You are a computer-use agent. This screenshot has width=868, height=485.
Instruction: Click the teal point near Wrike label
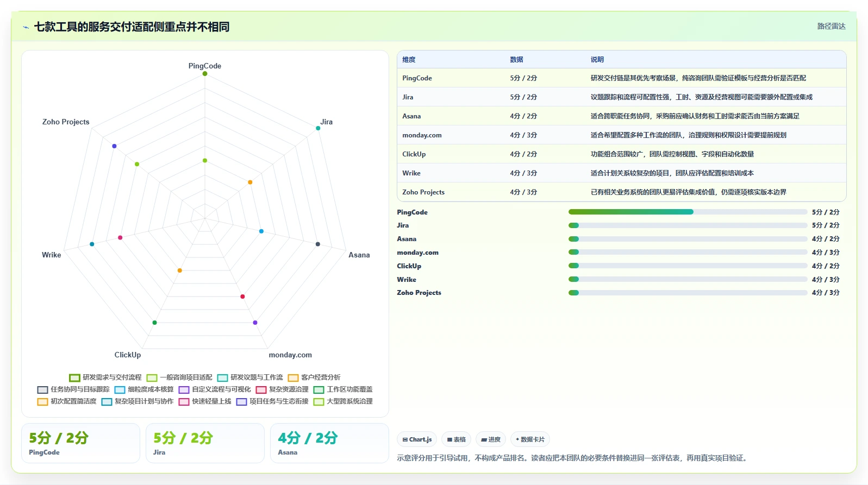tap(92, 244)
